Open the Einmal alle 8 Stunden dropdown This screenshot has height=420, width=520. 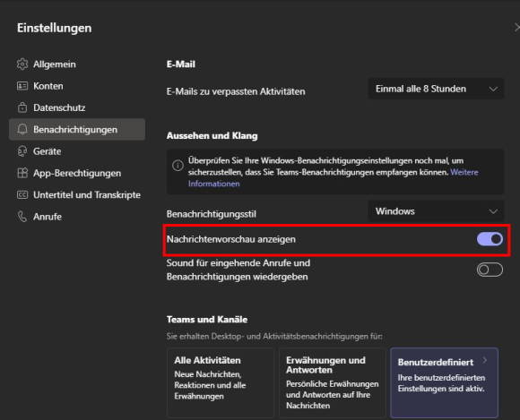click(x=436, y=89)
